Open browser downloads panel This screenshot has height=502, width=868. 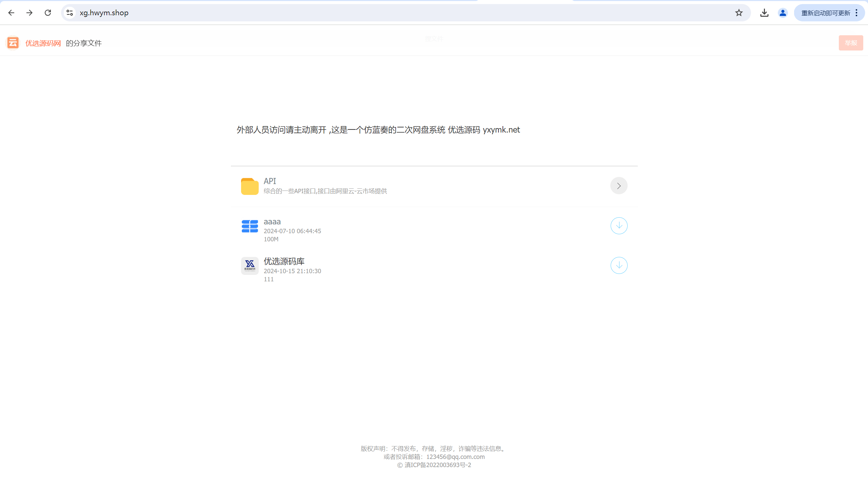(764, 13)
